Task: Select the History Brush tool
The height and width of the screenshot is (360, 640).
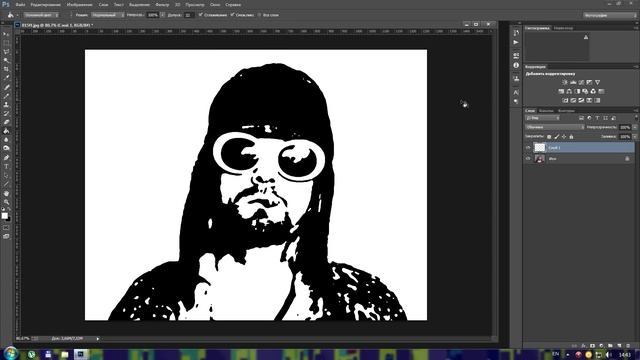Action: [x=6, y=113]
